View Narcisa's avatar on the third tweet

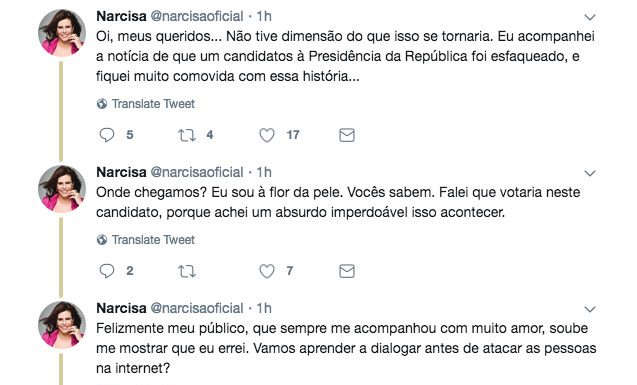click(62, 325)
